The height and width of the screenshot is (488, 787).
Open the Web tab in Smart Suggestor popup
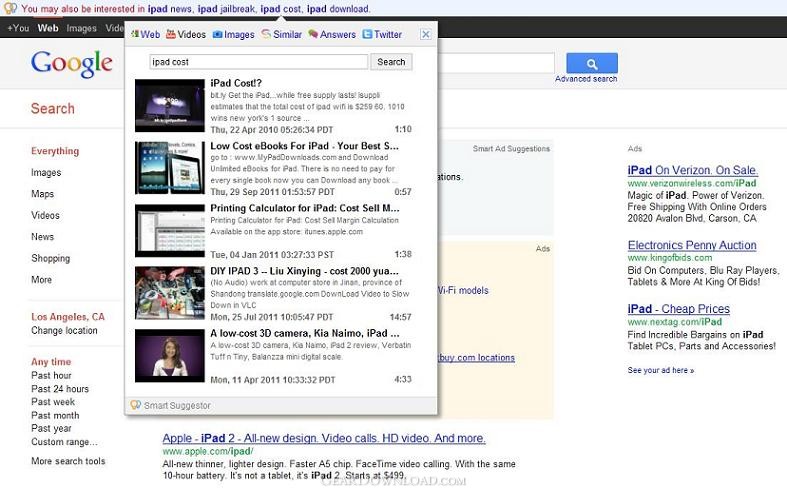(x=145, y=34)
